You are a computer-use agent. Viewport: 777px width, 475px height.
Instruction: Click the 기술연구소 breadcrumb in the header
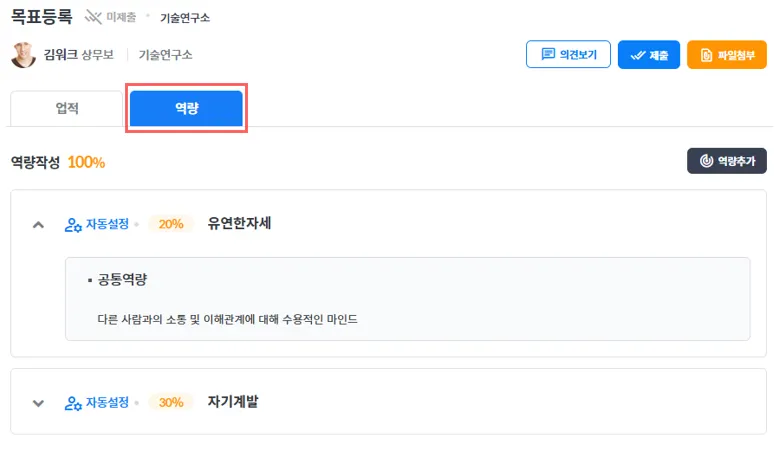tap(185, 18)
